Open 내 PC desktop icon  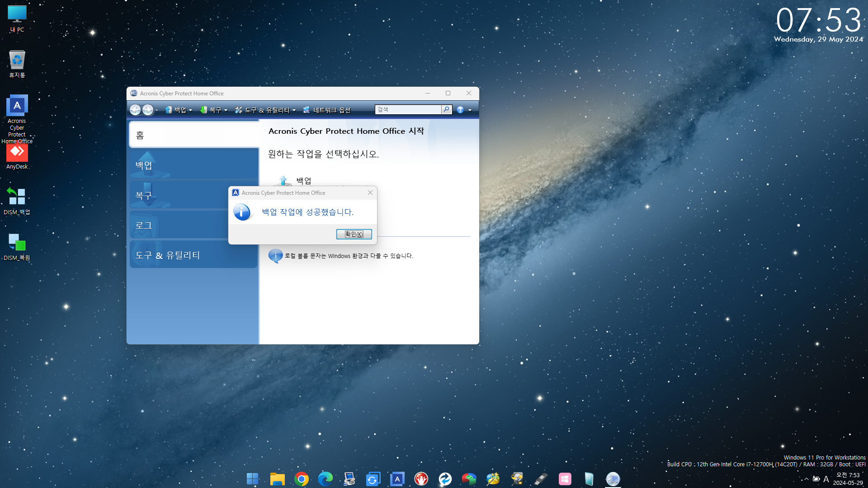pos(17,19)
